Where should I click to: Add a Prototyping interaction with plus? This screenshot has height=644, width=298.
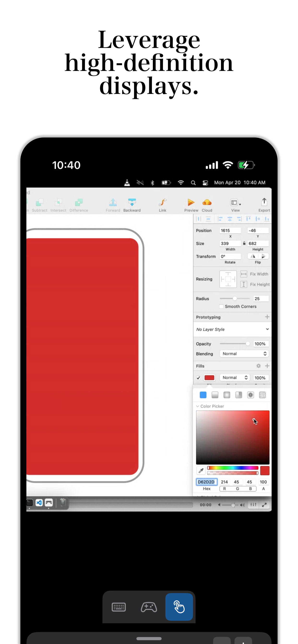[267, 317]
